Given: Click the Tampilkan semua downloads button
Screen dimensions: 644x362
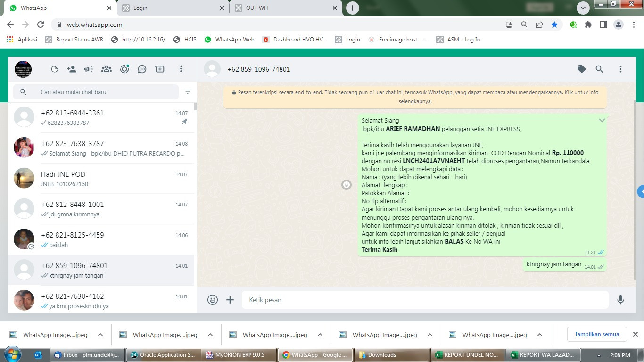Looking at the screenshot, I should (597, 334).
